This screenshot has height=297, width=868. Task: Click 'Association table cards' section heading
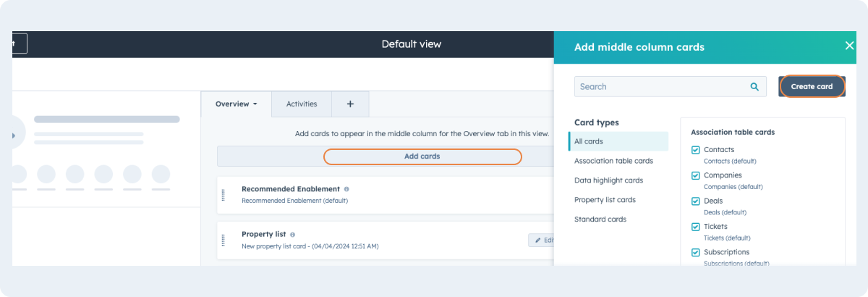point(733,133)
